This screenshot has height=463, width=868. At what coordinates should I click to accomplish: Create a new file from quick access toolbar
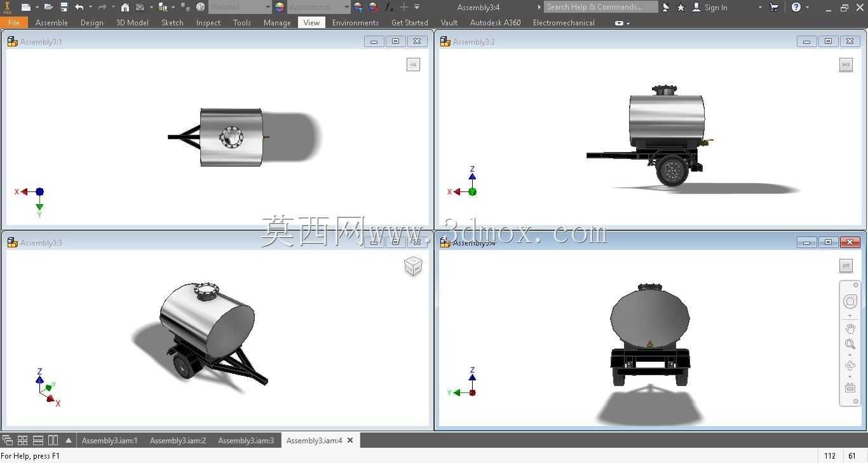(25, 7)
